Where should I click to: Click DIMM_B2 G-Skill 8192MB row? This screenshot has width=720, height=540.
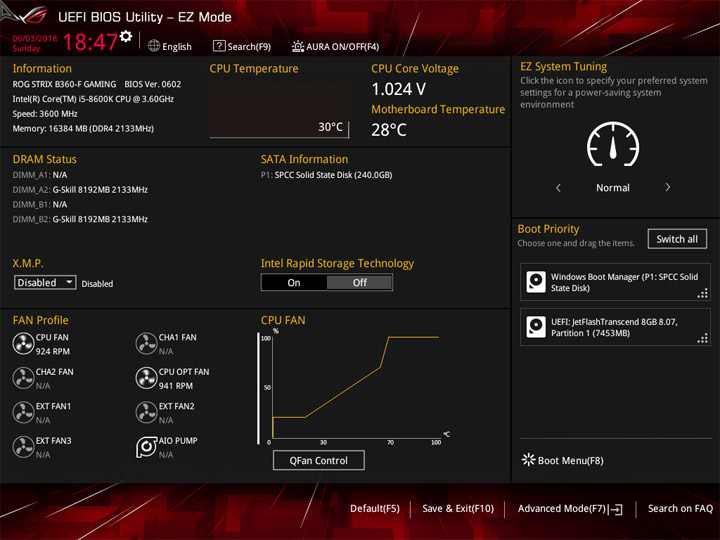tap(80, 219)
